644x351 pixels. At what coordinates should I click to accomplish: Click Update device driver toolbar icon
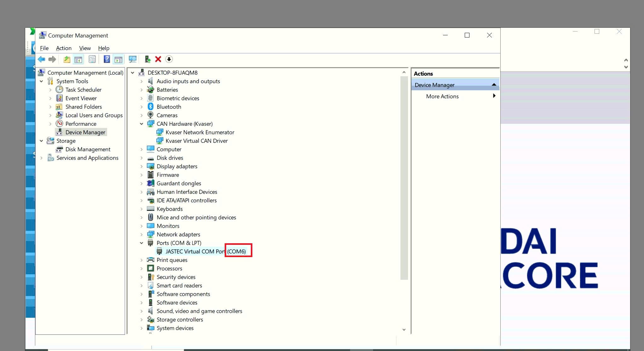click(147, 59)
